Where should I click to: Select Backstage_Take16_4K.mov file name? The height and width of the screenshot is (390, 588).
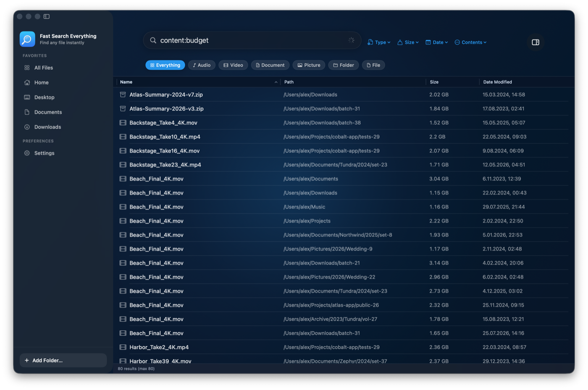[x=164, y=150]
